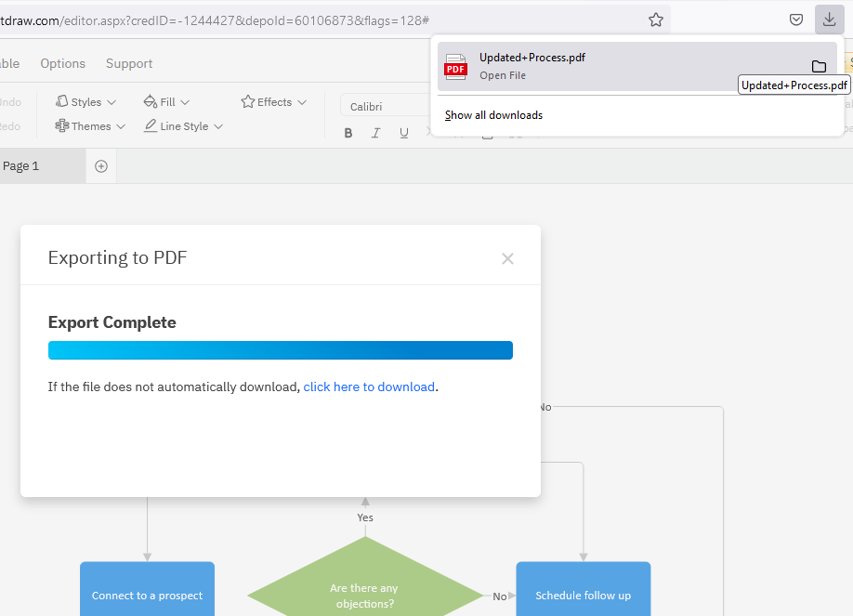The width and height of the screenshot is (853, 616).
Task: Toggle underline text formatting
Action: click(404, 133)
